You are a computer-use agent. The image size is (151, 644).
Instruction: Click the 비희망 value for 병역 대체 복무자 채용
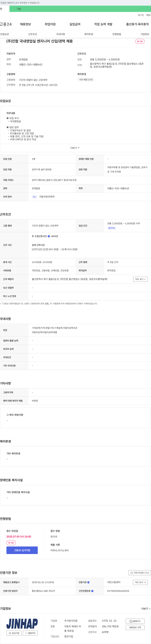pos(35,401)
